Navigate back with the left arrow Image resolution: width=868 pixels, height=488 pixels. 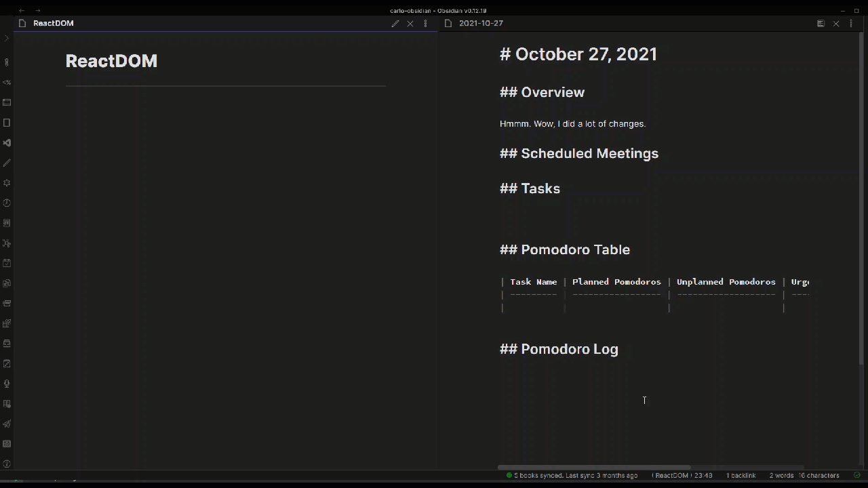tap(22, 10)
